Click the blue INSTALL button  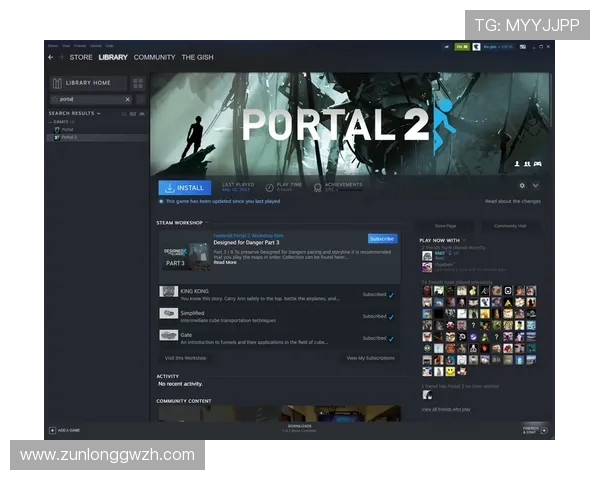[185, 188]
